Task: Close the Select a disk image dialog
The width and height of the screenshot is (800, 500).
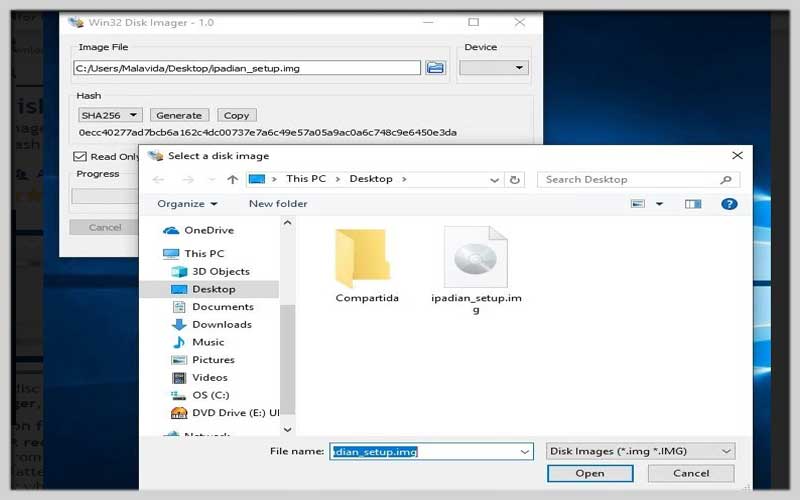Action: (737, 156)
